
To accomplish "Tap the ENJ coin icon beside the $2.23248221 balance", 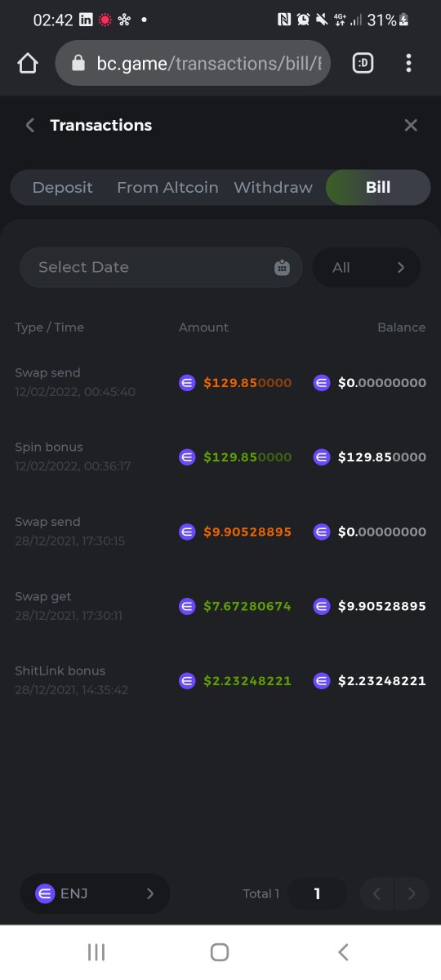I will pyautogui.click(x=322, y=680).
